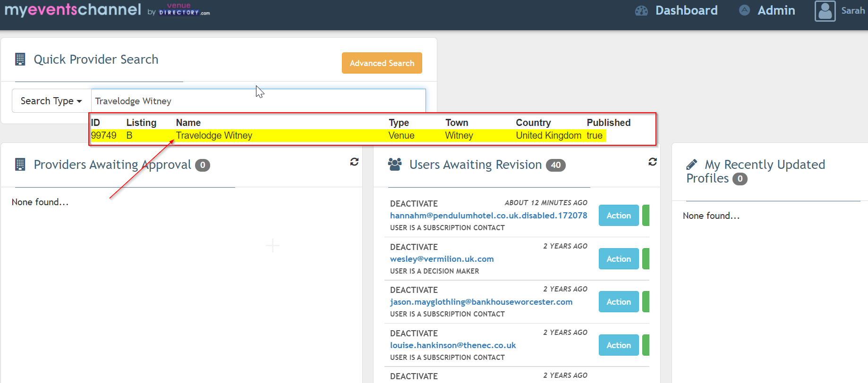The image size is (868, 383).
Task: Click Action for hannahm@pendulumhotel user
Action: click(x=619, y=216)
